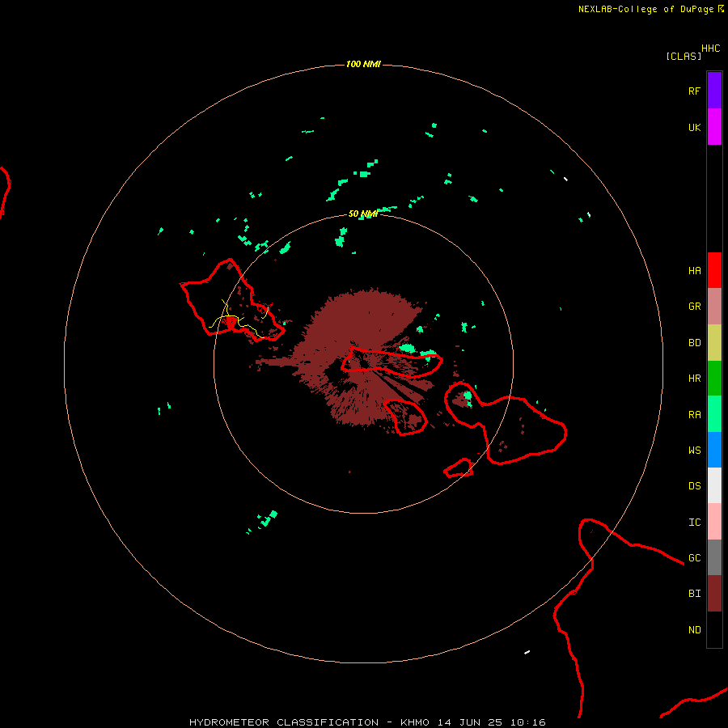728x728 pixels.
Task: Click the RF purple legend swatch
Action: 714,91
